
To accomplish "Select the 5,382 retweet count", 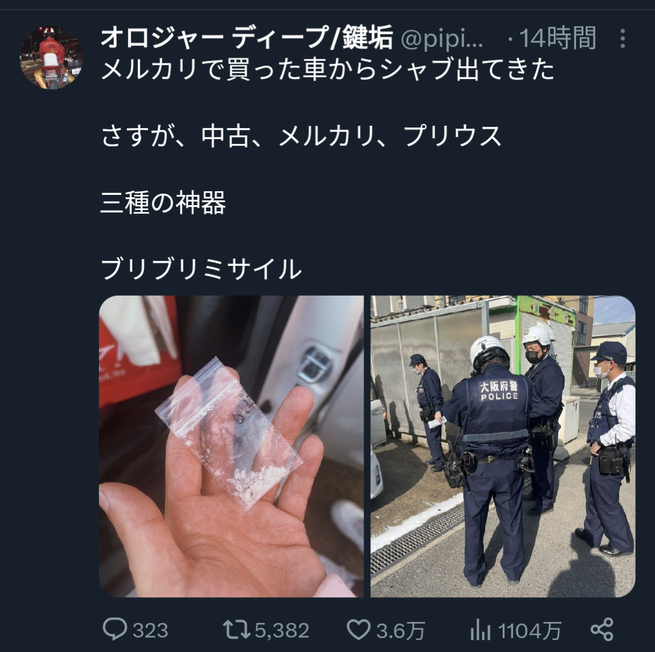I will click(282, 630).
